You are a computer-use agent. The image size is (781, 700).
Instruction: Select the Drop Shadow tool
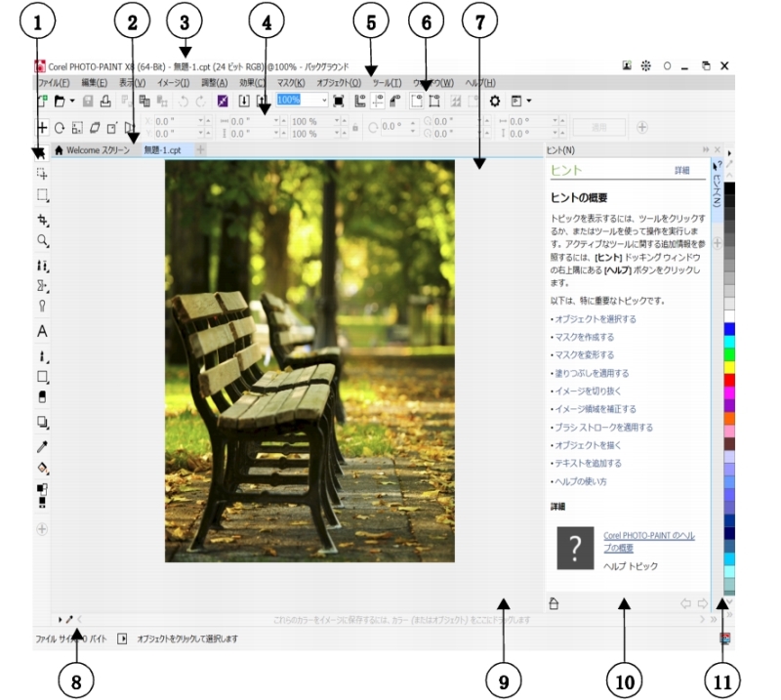pyautogui.click(x=42, y=422)
